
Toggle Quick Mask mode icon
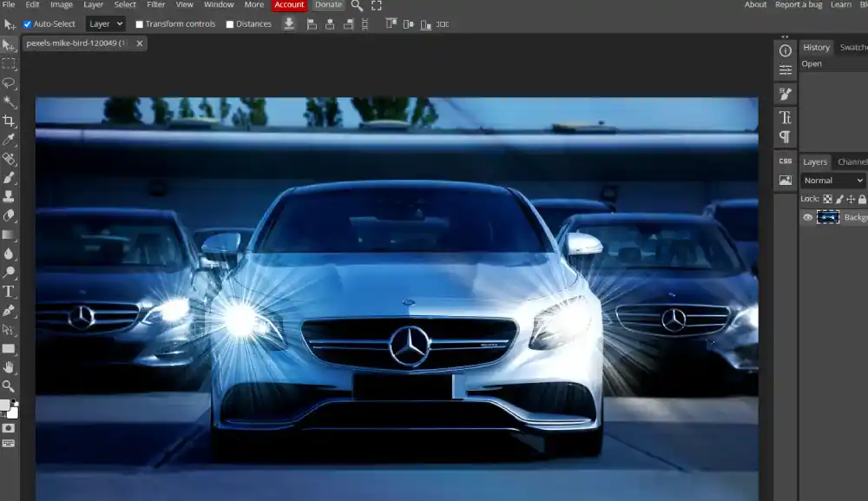(9, 428)
